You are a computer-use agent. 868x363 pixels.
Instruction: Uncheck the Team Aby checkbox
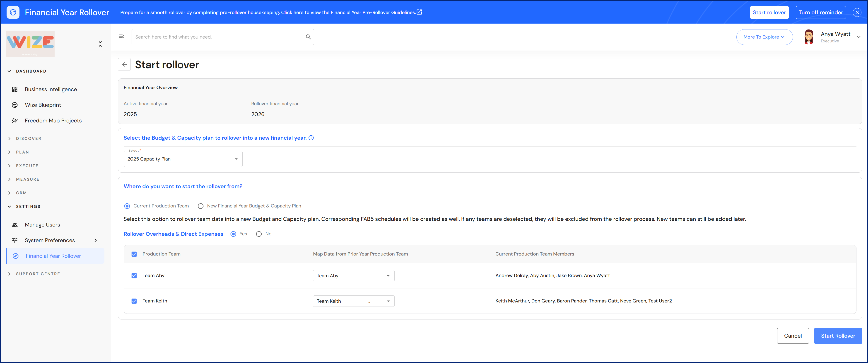click(x=134, y=276)
